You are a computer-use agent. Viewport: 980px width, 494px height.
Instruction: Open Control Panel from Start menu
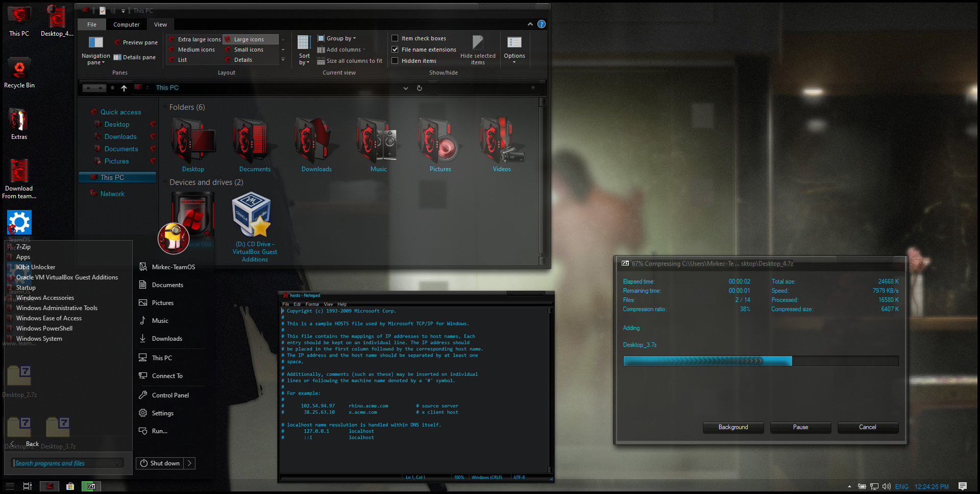[170, 395]
